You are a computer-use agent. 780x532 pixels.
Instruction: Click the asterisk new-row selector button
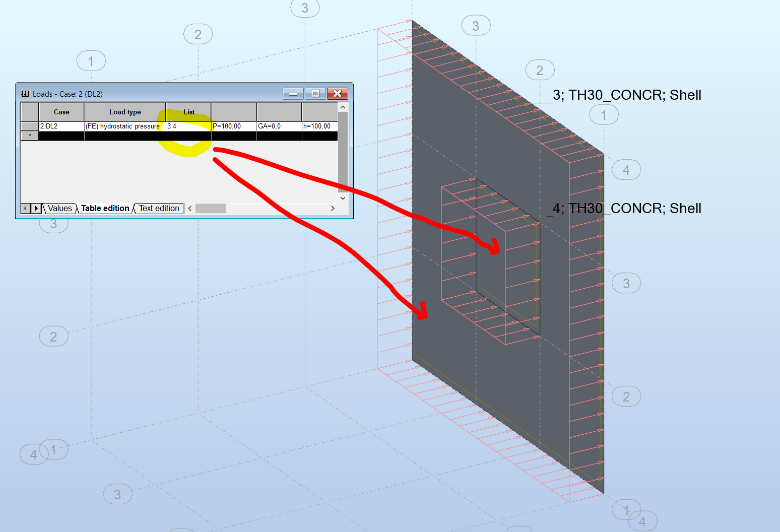point(29,135)
